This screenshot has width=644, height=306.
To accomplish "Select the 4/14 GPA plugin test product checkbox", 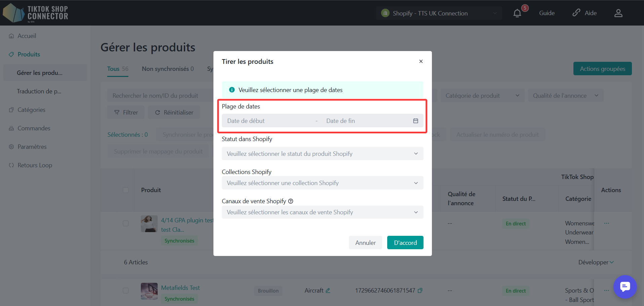I will [x=126, y=223].
